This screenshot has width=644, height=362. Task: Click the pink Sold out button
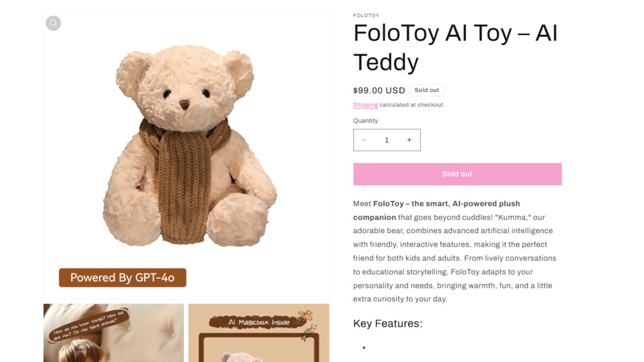coord(457,174)
